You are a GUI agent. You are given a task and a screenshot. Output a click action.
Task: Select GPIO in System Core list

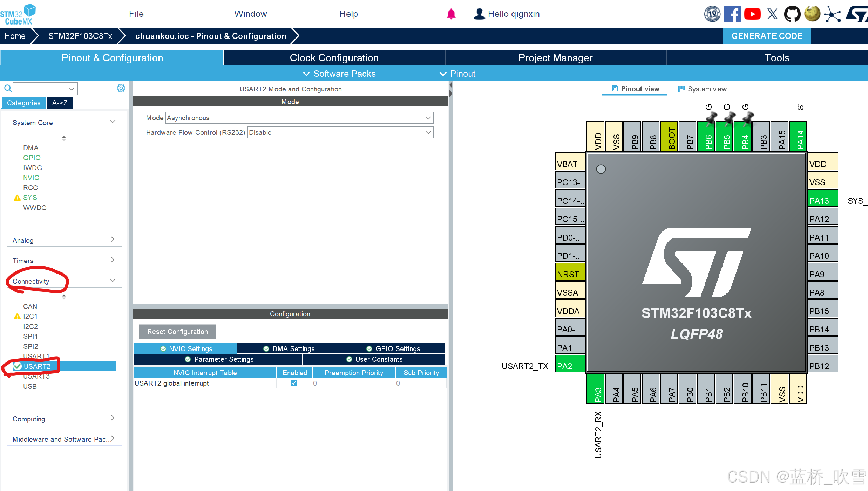tap(32, 158)
